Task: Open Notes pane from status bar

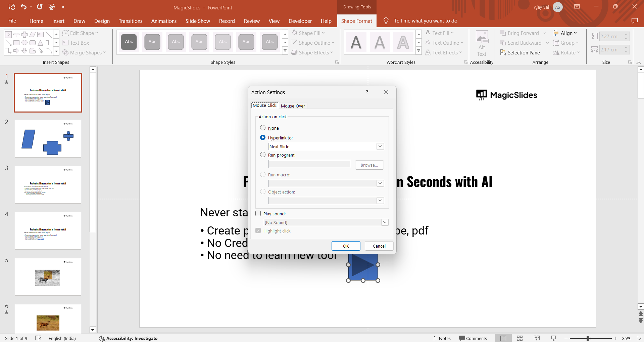Action: [442, 338]
